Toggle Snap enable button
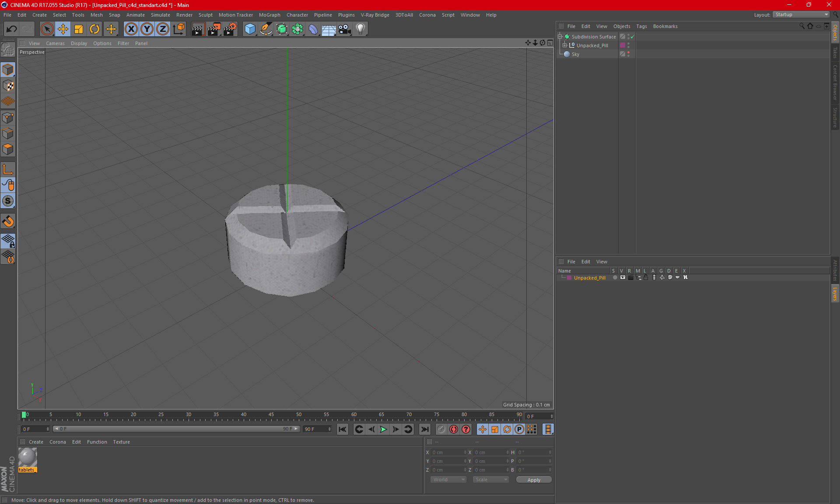 point(8,201)
